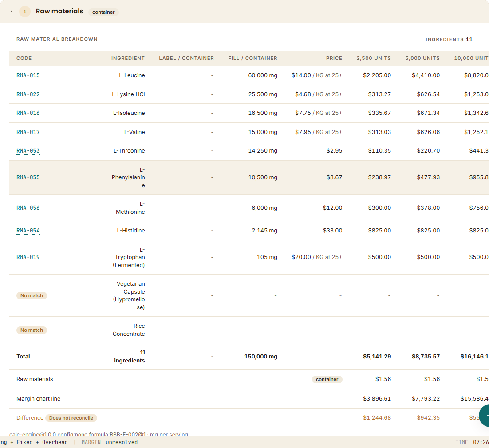This screenshot has height=448, width=489.
Task: Open ingredient code RMA-022
Action: pyautogui.click(x=28, y=94)
